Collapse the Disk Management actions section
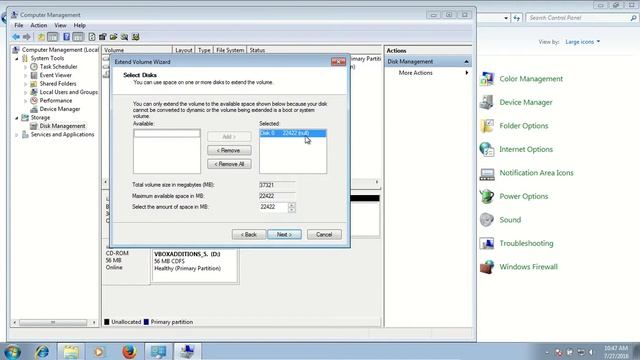 [466, 62]
